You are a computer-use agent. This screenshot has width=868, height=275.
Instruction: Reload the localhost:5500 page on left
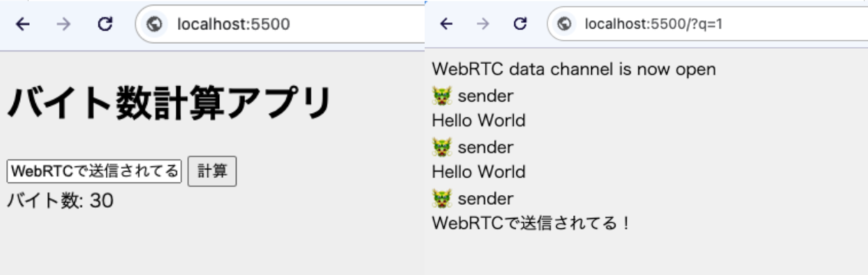coord(105,24)
